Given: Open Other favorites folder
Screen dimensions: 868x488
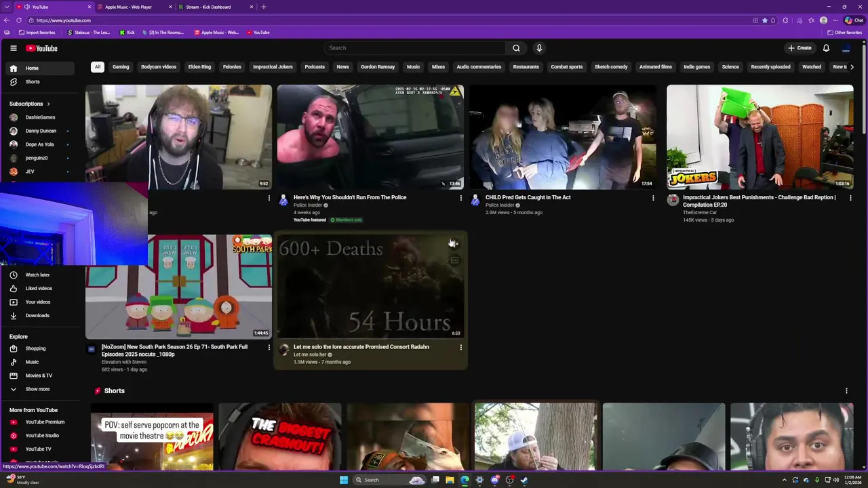Looking at the screenshot, I should 844,33.
